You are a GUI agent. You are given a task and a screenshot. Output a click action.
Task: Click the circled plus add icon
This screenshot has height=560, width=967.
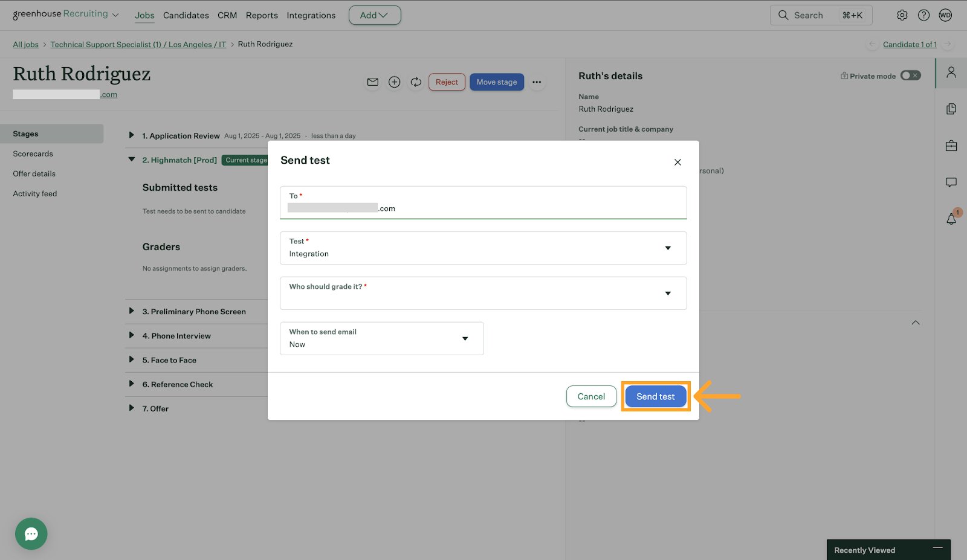tap(394, 82)
